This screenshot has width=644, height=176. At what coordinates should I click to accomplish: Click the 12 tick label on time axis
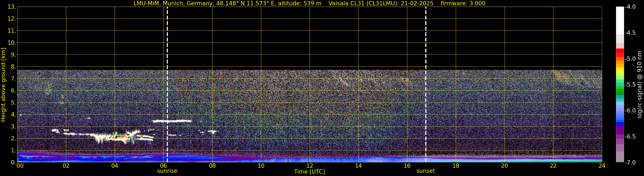310,166
